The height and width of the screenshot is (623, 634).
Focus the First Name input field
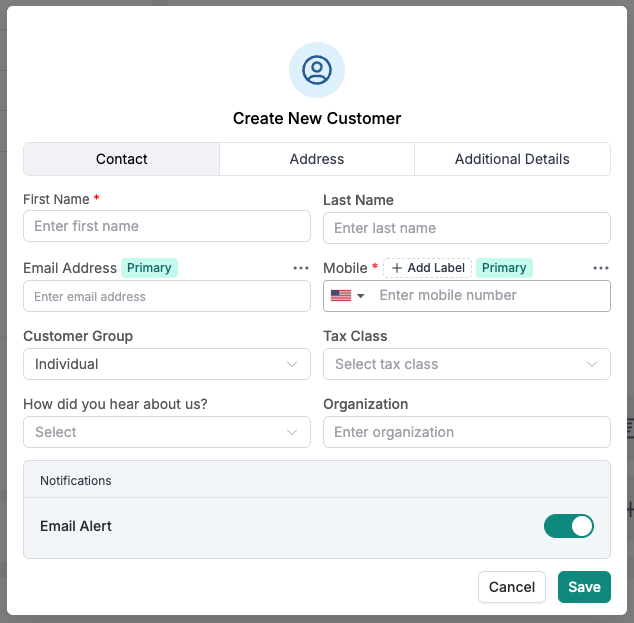point(167,226)
